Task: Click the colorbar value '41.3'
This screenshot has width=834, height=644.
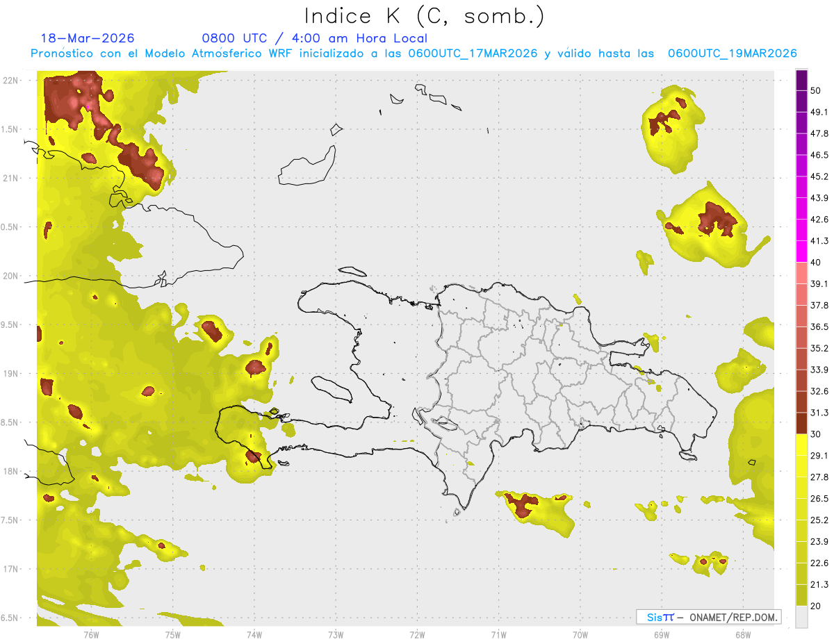Action: coord(819,241)
